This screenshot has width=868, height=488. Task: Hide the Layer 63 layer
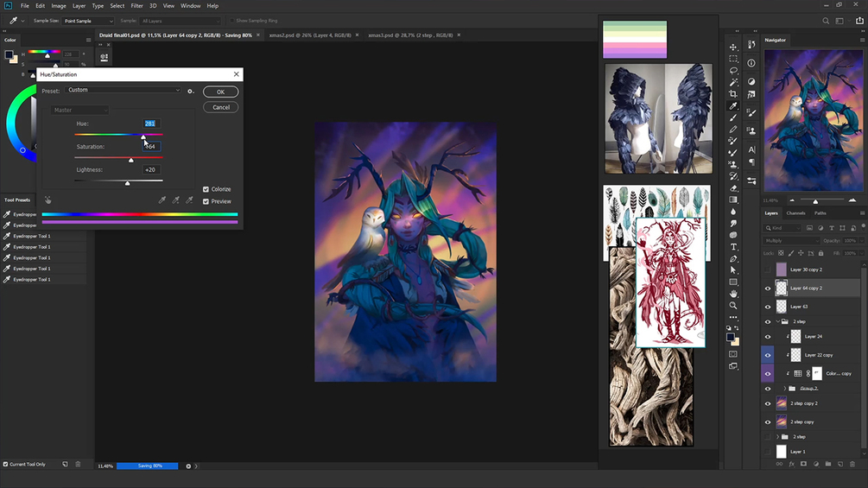[768, 307]
